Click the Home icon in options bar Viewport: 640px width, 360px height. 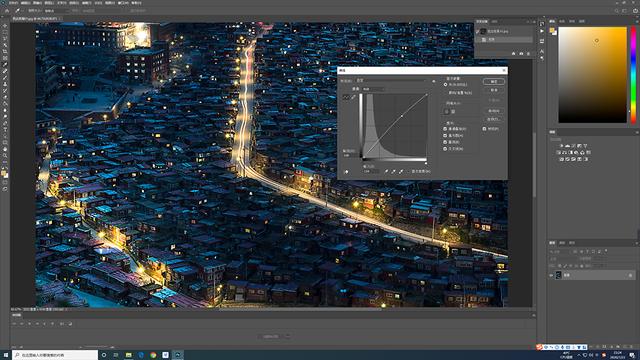(7, 11)
